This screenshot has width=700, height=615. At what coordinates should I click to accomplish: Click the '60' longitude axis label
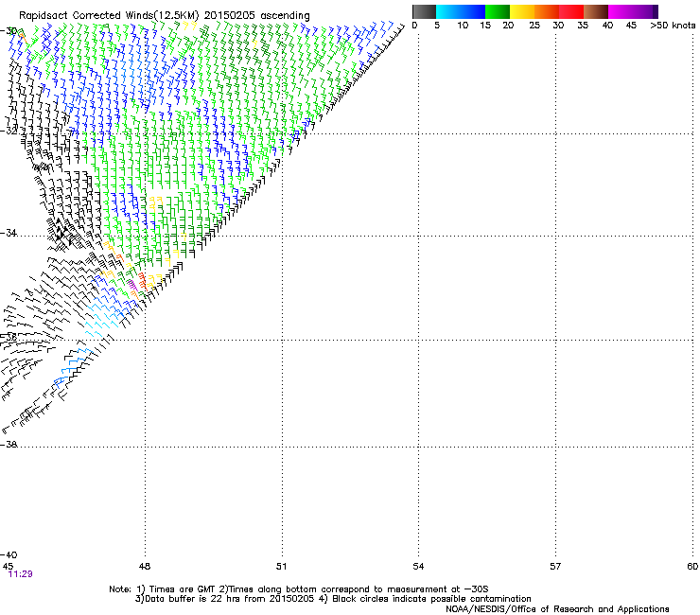coord(692,567)
